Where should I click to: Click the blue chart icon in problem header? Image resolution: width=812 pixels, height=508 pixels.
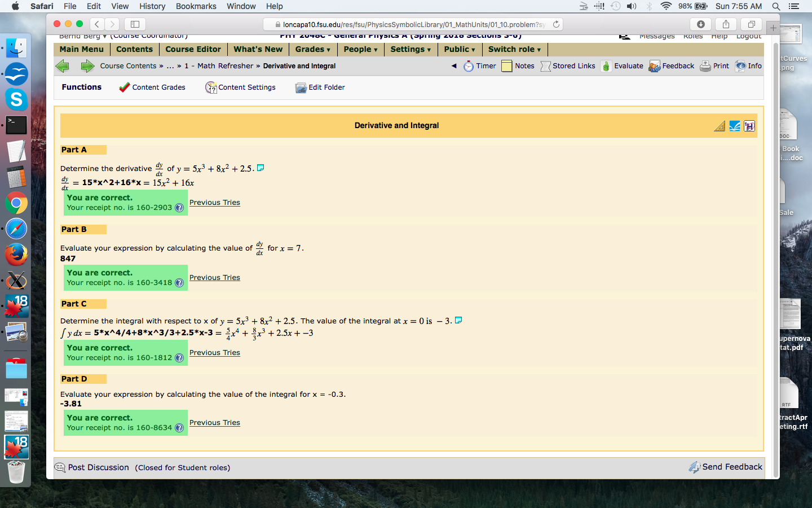735,126
